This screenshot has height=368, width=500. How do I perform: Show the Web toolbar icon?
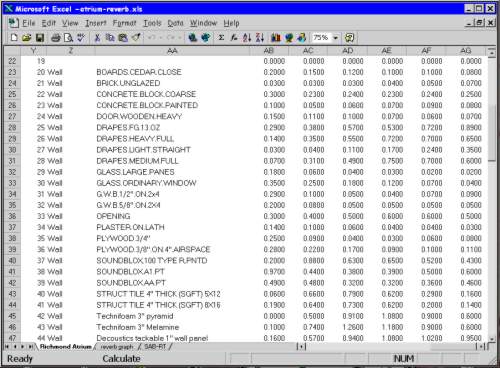pyautogui.click(x=206, y=38)
